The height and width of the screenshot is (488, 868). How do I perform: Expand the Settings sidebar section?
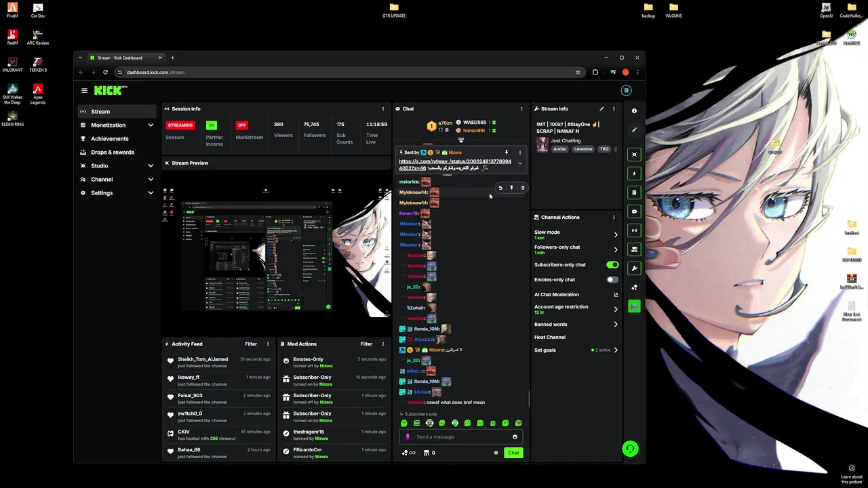click(151, 192)
